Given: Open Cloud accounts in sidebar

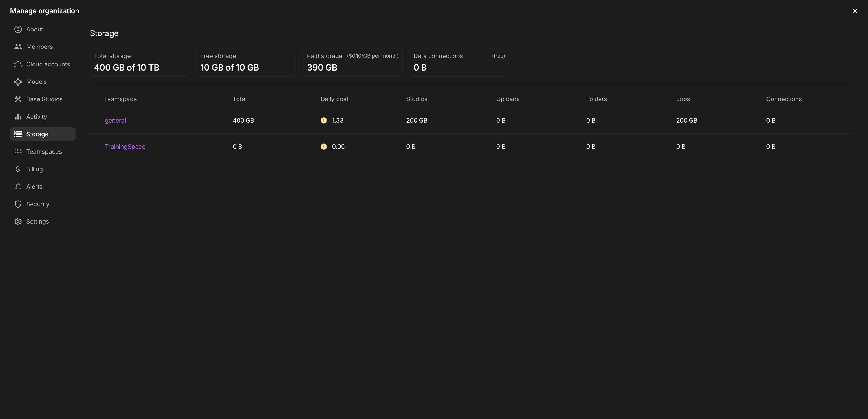Looking at the screenshot, I should (42, 64).
